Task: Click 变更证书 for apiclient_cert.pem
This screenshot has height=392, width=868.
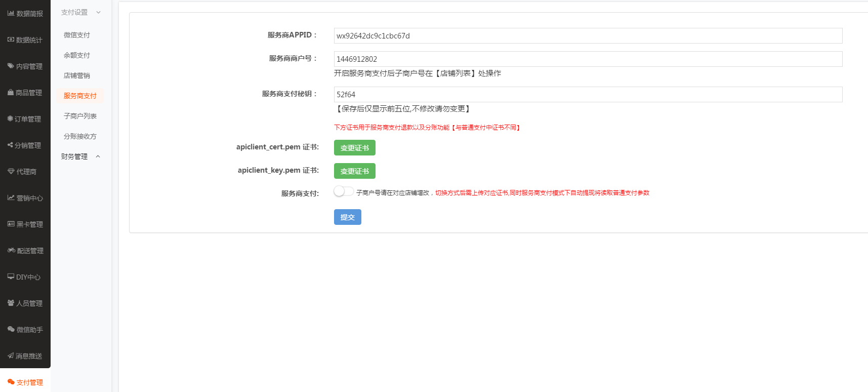Action: click(354, 148)
